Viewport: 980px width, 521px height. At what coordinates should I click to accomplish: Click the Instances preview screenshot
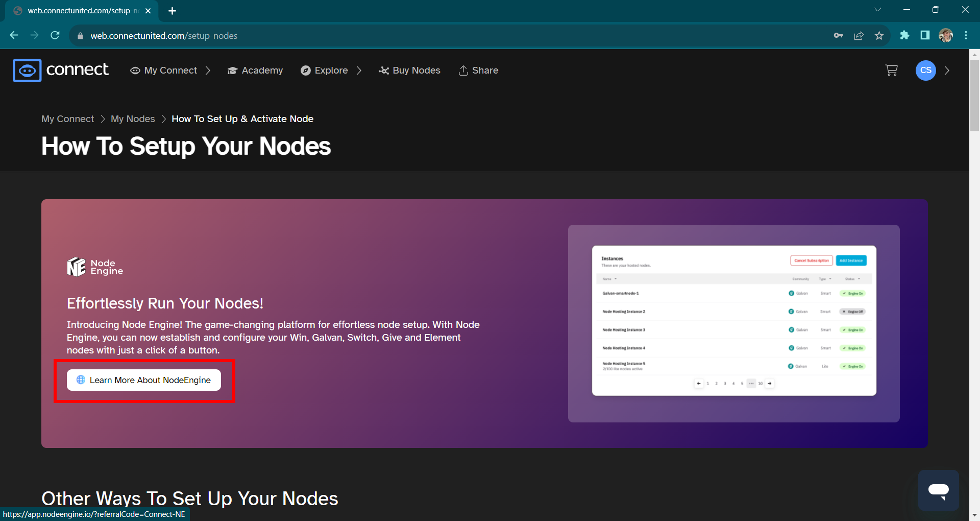[x=734, y=321]
